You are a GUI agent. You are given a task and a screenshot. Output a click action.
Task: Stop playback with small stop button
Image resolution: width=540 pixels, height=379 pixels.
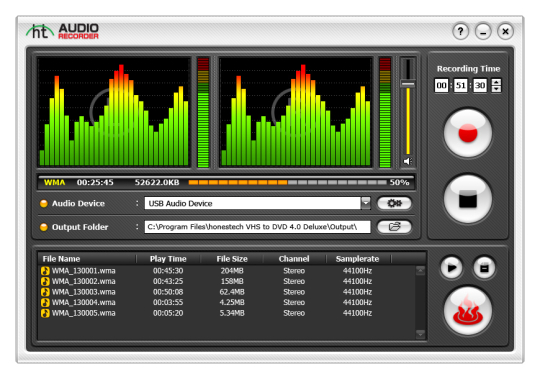click(x=484, y=267)
